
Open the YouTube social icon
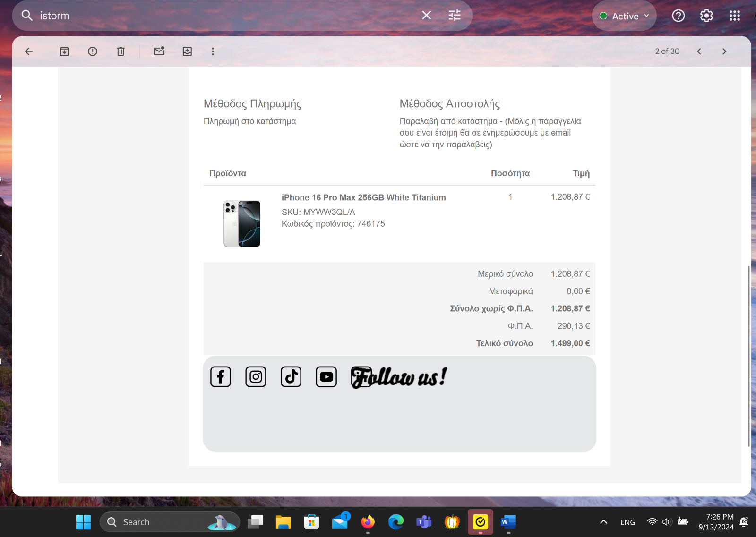click(x=326, y=377)
